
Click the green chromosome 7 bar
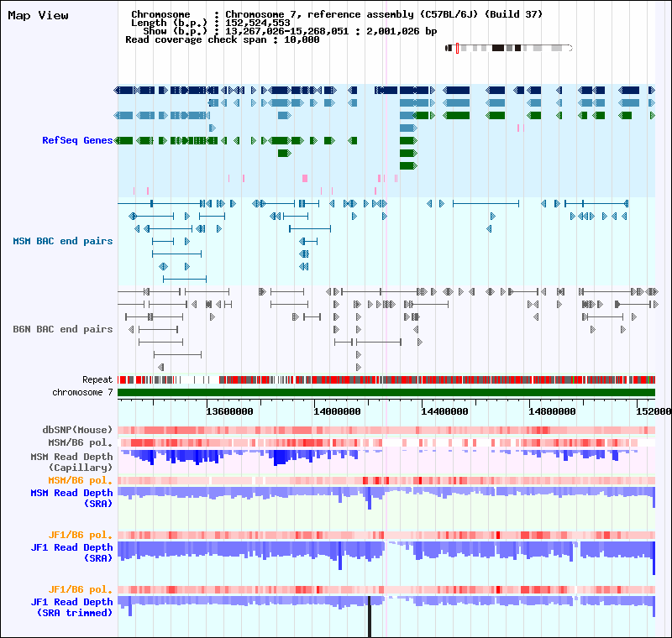(x=386, y=393)
